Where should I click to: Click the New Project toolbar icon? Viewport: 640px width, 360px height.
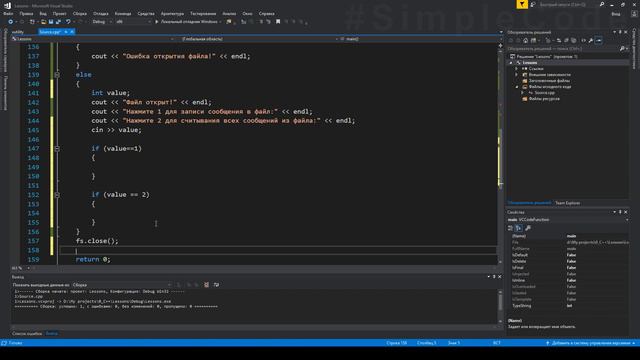pos(32,22)
